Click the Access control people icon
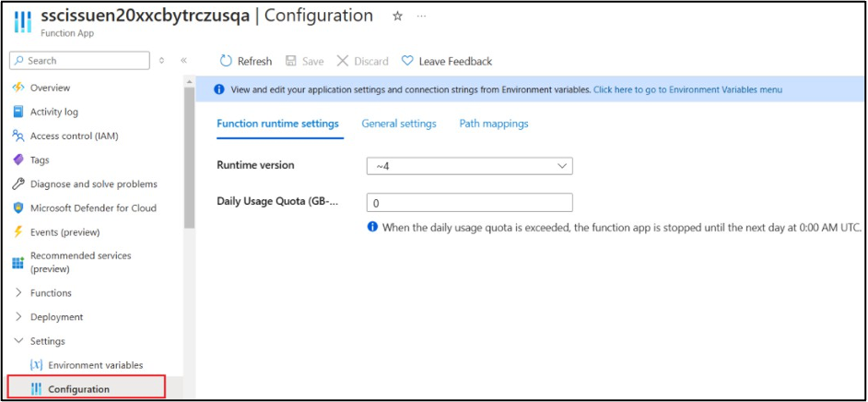Screen dimensions: 868x402 [x=18, y=136]
